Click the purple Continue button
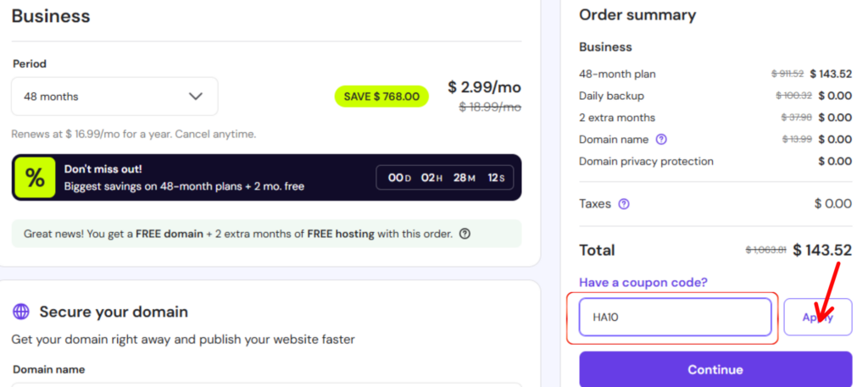 (x=715, y=370)
